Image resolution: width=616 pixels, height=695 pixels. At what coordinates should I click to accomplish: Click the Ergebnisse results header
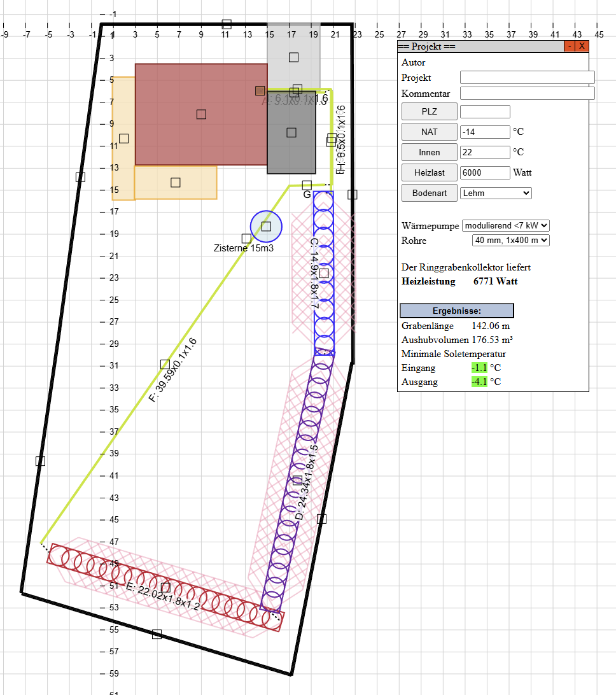click(x=456, y=311)
